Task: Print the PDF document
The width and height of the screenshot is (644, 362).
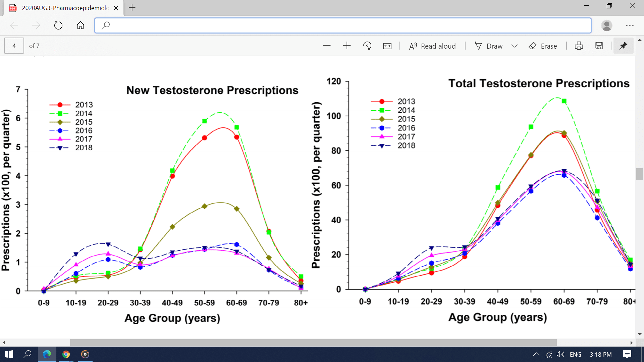Action: pos(579,46)
